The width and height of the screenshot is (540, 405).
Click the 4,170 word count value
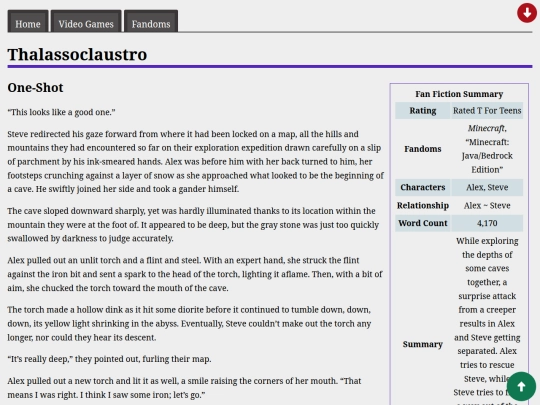[x=487, y=223]
